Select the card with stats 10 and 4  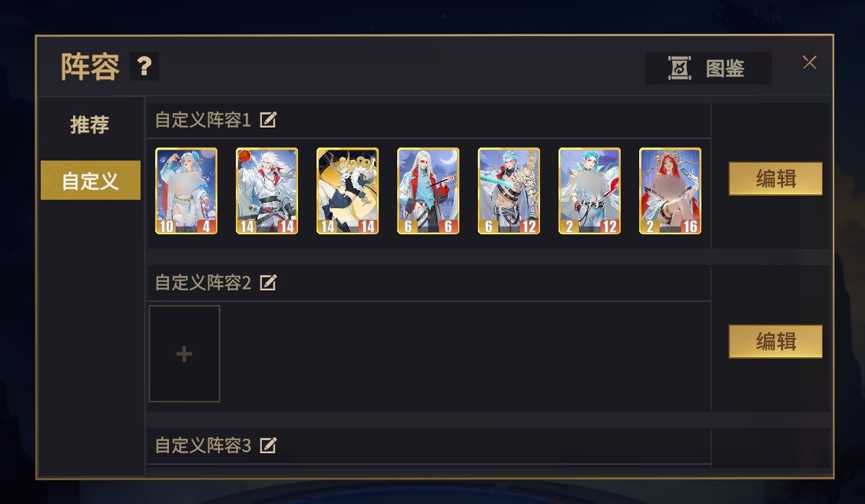[187, 191]
